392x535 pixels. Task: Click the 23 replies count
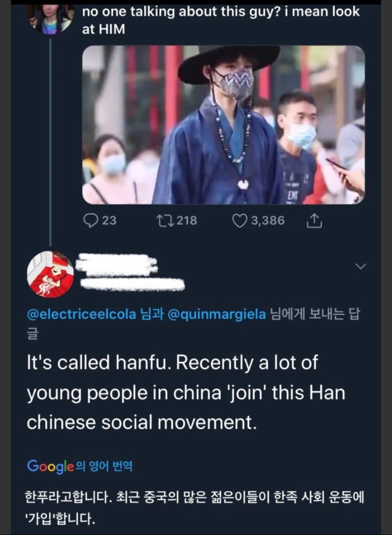[109, 221]
